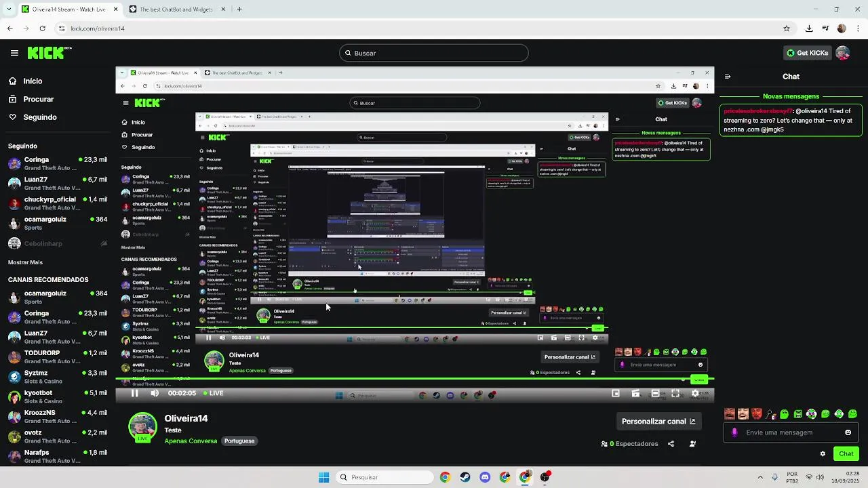Click the Oliveira14 channel avatar
This screenshot has width=868, height=488.
[142, 427]
